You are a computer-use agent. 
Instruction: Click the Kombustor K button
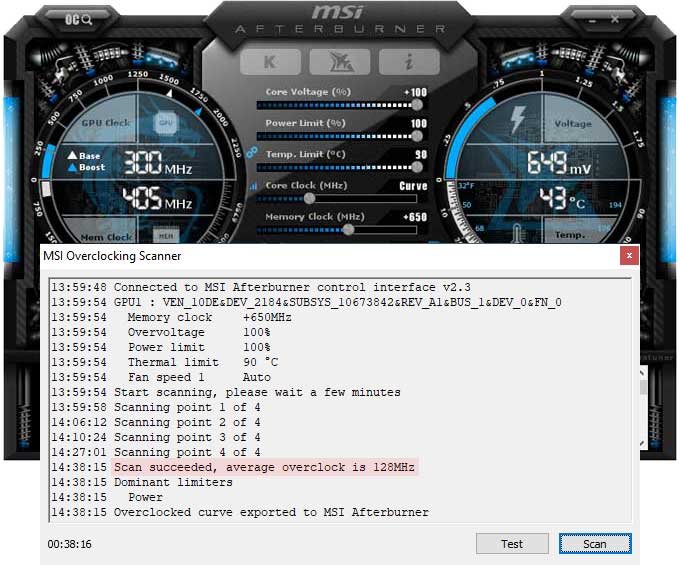[x=270, y=62]
